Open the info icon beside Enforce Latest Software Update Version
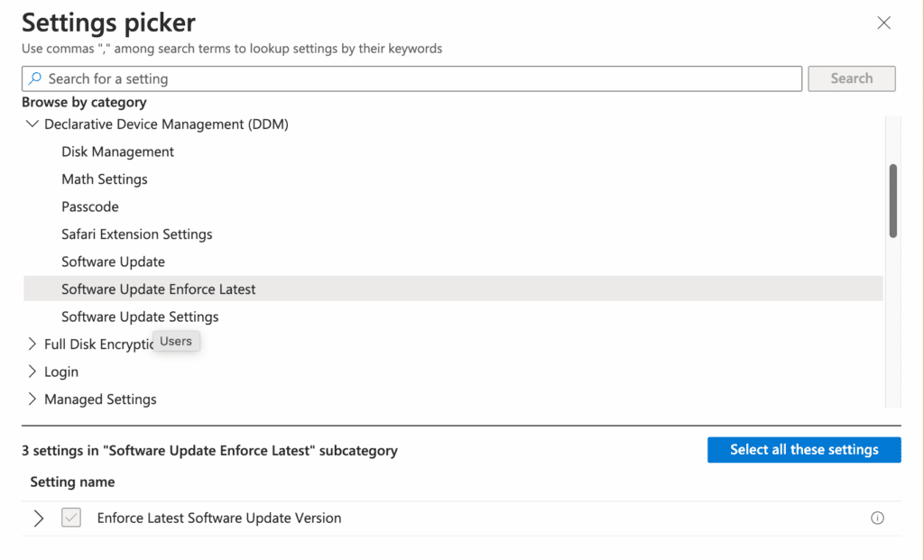This screenshot has height=560, width=924. 876,518
